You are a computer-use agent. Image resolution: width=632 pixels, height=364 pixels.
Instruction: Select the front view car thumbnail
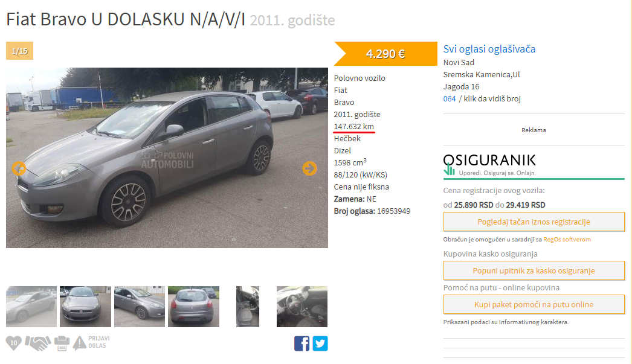pos(85,307)
